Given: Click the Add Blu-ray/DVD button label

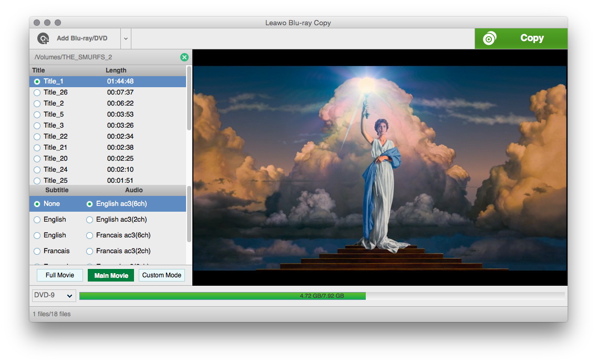Looking at the screenshot, I should click(x=82, y=38).
